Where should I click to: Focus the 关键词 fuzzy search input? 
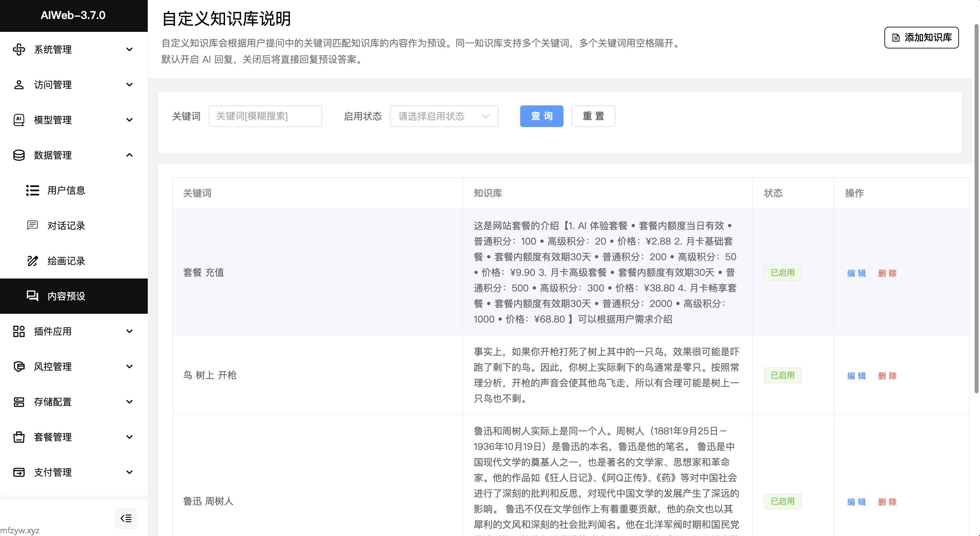pyautogui.click(x=265, y=116)
